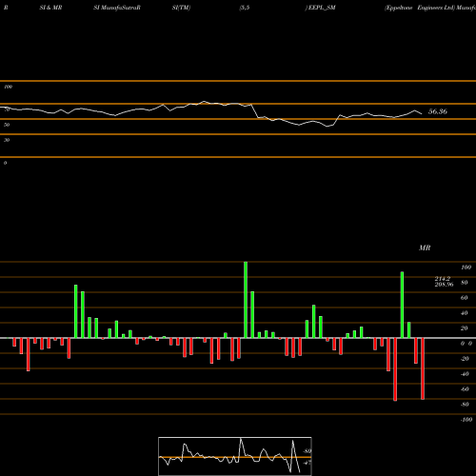Viewport: 476px width, 476px height.
Task: Click the -100 label on MR axis
Action: [466, 420]
